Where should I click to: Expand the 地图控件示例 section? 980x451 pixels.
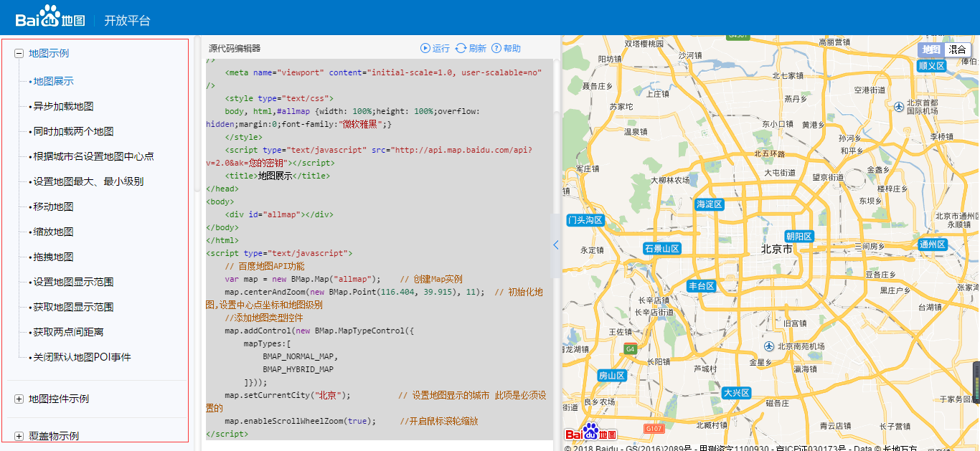click(19, 399)
